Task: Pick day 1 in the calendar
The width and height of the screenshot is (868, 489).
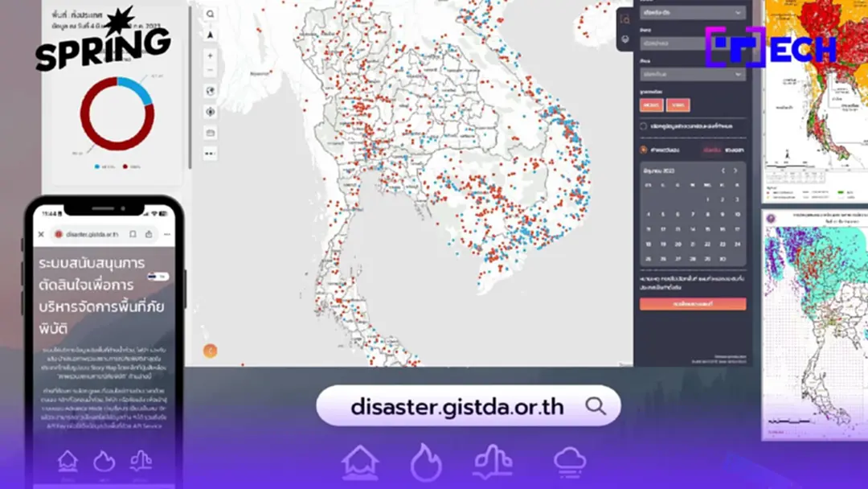Action: [x=707, y=199]
